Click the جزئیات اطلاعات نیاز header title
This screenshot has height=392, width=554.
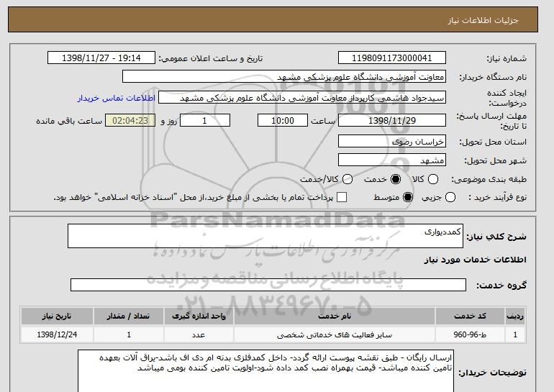coord(483,20)
